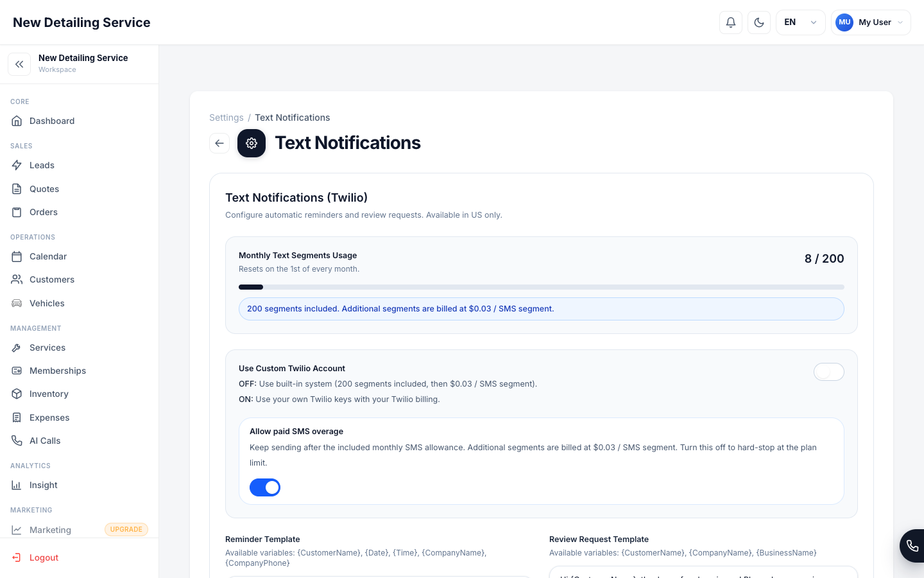The width and height of the screenshot is (924, 578).
Task: Open the Marketing section
Action: (x=80, y=530)
